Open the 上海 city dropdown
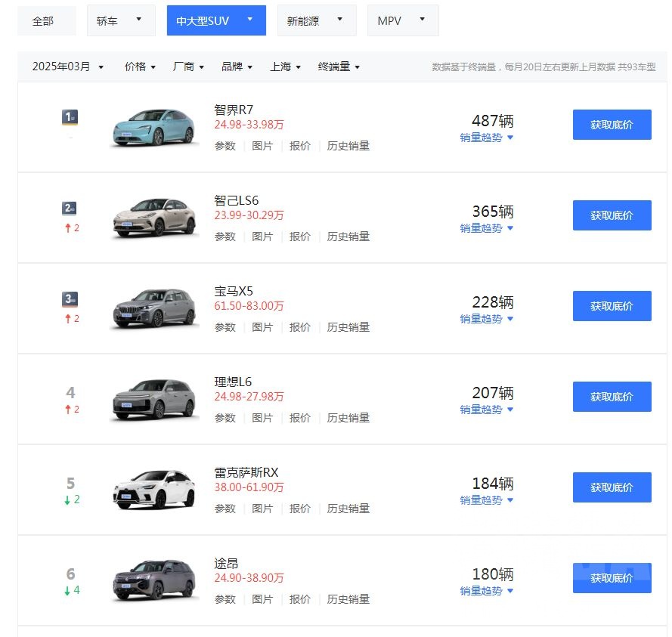This screenshot has width=672, height=637. point(285,66)
